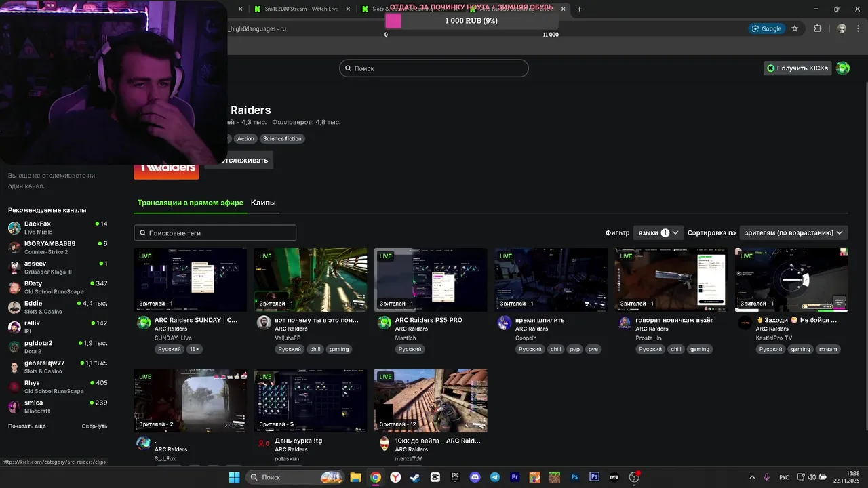Select the Action category tag

point(245,138)
